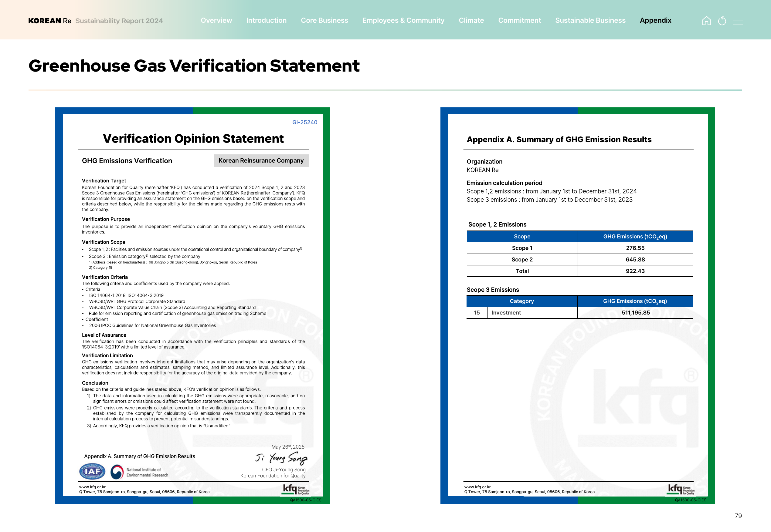This screenshot has height=532, width=771.
Task: Click the National Institute of Environmental Research logo
Action: point(139,472)
